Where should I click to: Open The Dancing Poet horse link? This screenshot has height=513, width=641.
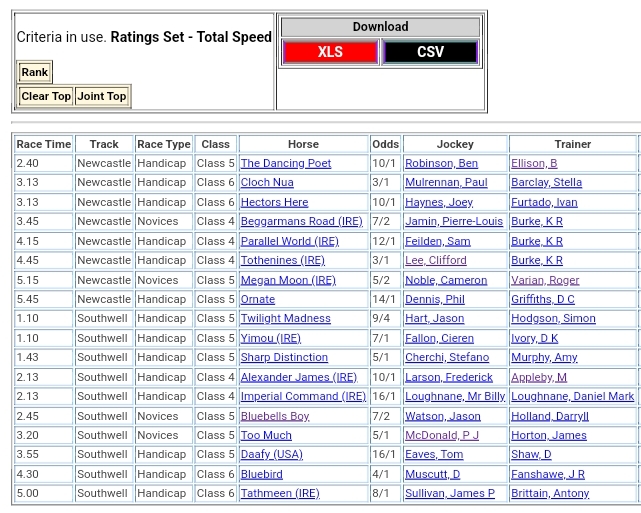[x=285, y=163]
